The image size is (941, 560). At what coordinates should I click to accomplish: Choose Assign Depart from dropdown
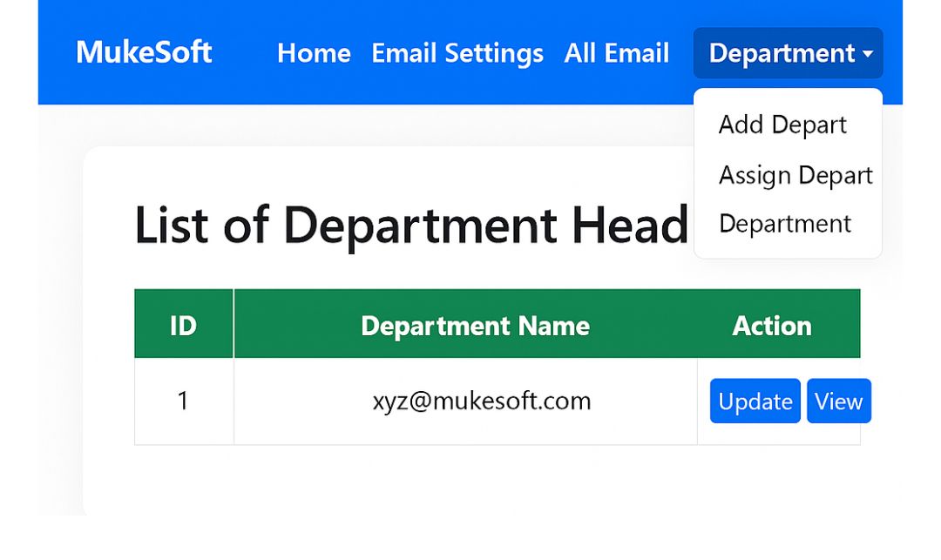[x=795, y=175]
